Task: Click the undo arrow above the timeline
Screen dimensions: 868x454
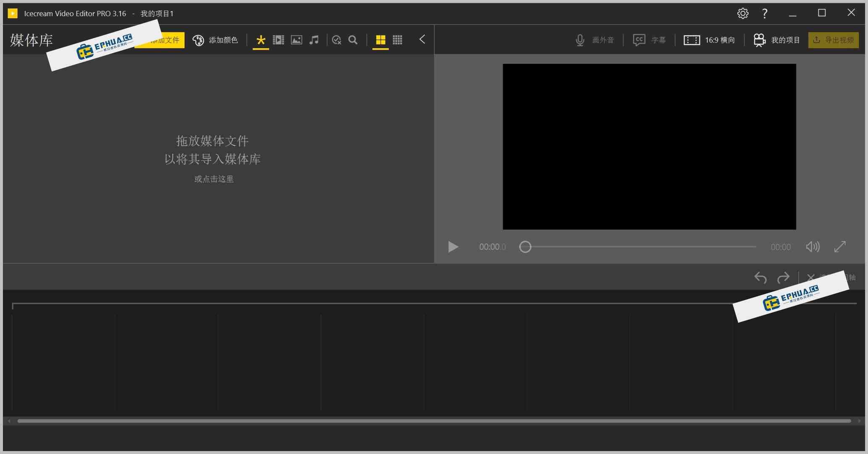Action: [x=761, y=278]
